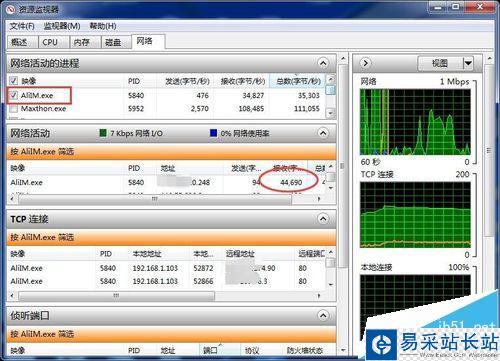Click the TCP connections horizontal scrollbar thumb

117,295
